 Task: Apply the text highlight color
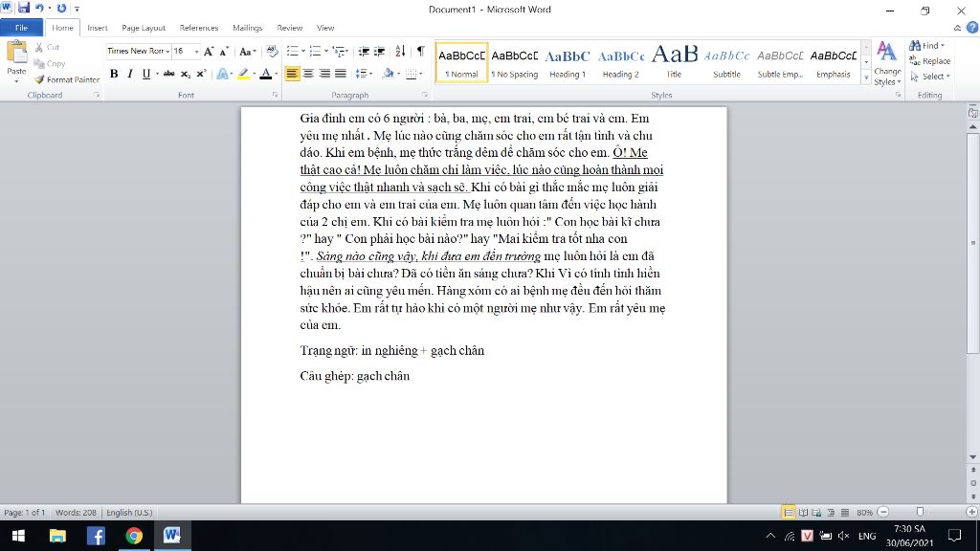243,74
